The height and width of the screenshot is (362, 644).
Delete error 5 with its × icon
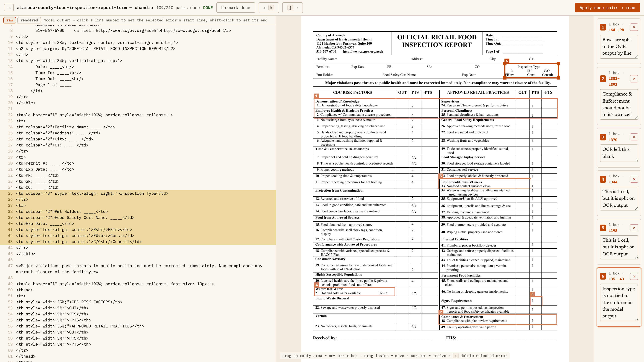pos(634,228)
